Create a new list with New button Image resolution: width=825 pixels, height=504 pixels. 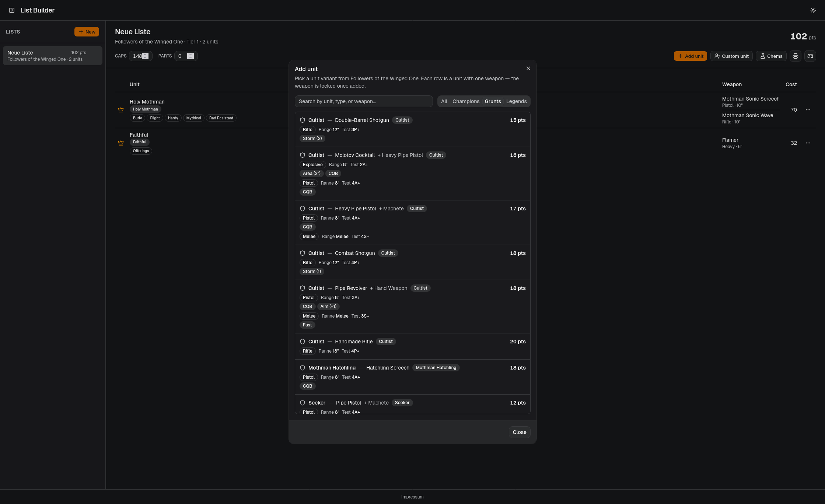[87, 32]
